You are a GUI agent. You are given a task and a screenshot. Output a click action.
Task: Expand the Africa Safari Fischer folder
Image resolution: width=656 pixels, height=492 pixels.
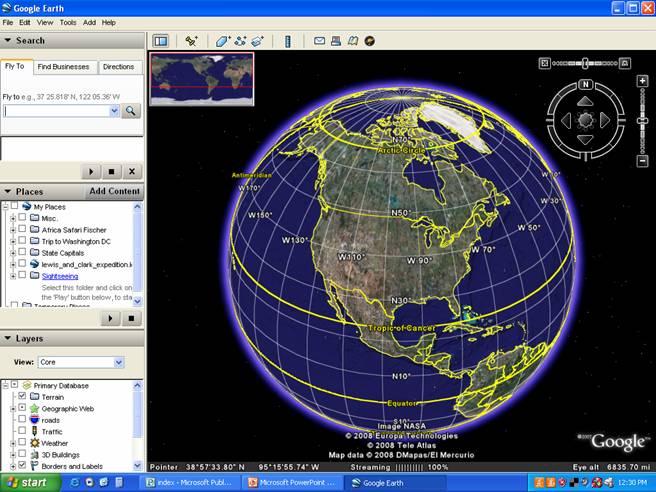[x=13, y=230]
